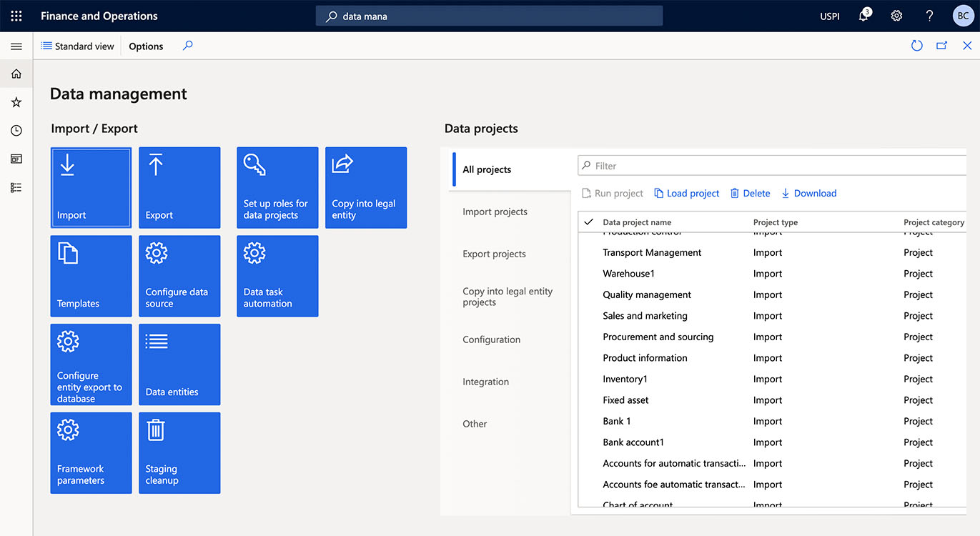Open notifications bell icon
980x536 pixels.
click(864, 16)
